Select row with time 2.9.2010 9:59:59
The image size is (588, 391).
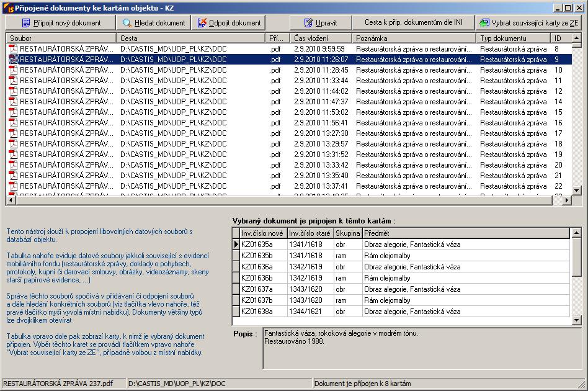pyautogui.click(x=289, y=49)
